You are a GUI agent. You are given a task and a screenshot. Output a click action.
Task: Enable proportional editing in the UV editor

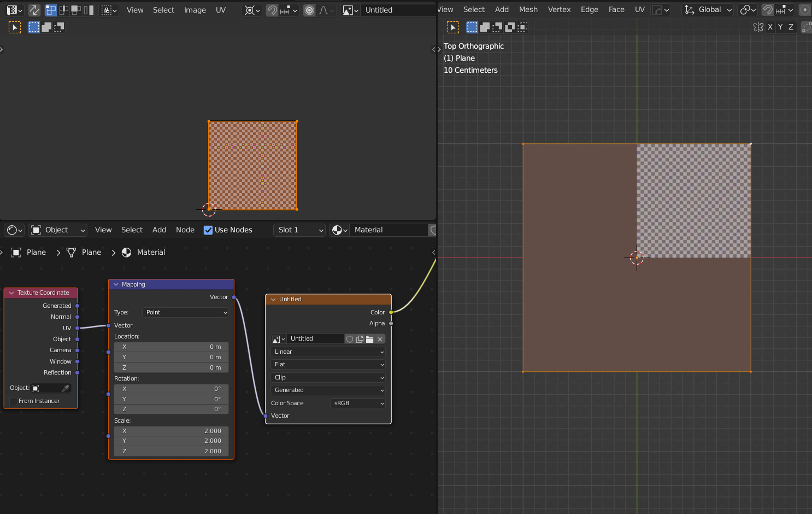(x=309, y=10)
